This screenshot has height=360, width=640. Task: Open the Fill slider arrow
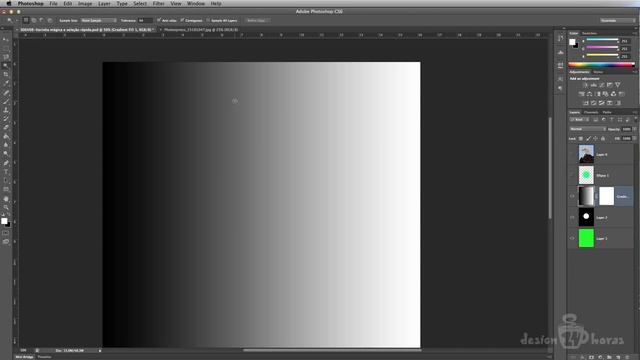(x=635, y=139)
